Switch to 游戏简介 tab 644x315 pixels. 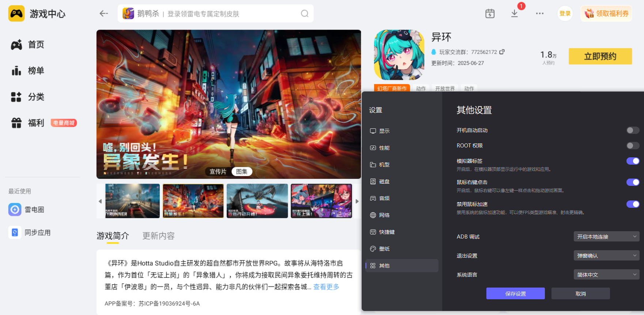coord(113,236)
